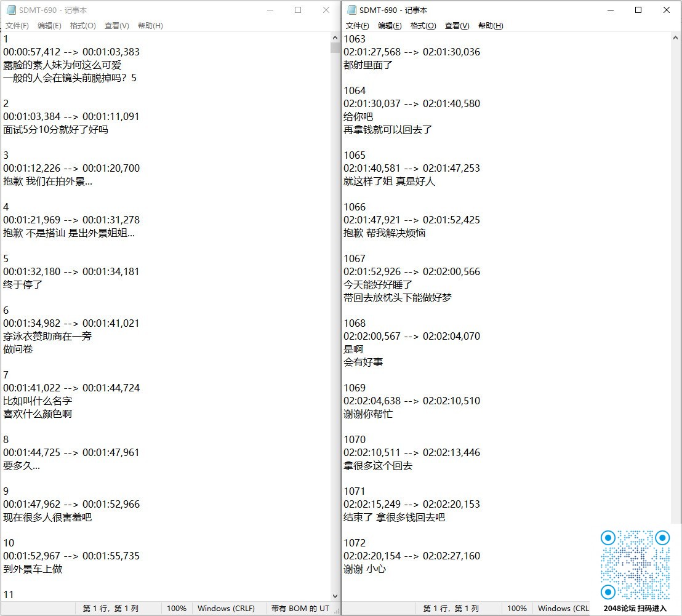
Task: Maximize the right Notepad window
Action: click(x=638, y=10)
